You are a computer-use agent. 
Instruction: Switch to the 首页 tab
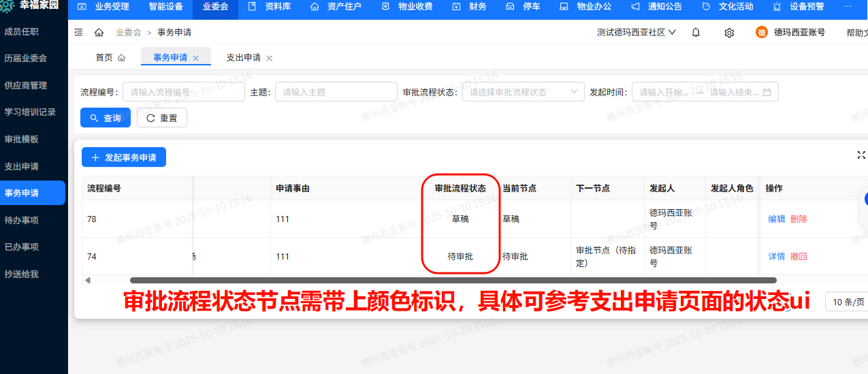(110, 58)
